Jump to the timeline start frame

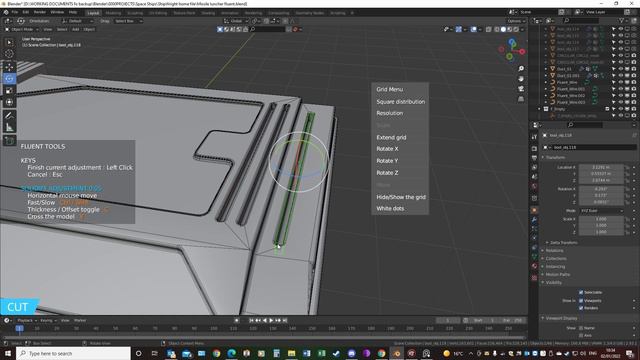pyautogui.click(x=251, y=320)
